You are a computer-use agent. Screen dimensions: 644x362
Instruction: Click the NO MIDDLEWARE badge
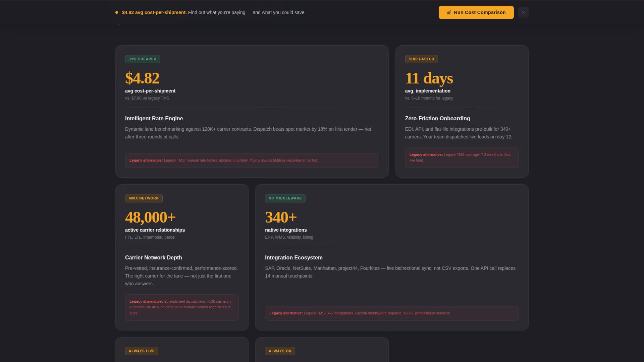click(285, 198)
